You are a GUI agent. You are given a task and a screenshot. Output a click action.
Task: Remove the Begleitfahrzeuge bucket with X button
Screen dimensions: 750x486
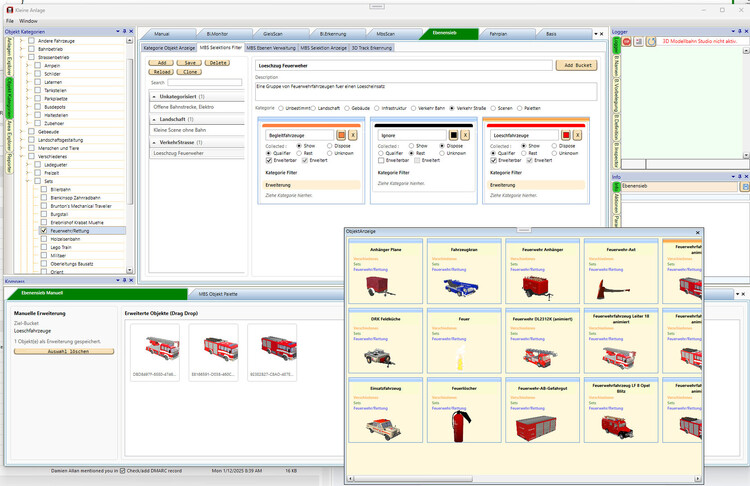[x=353, y=134]
